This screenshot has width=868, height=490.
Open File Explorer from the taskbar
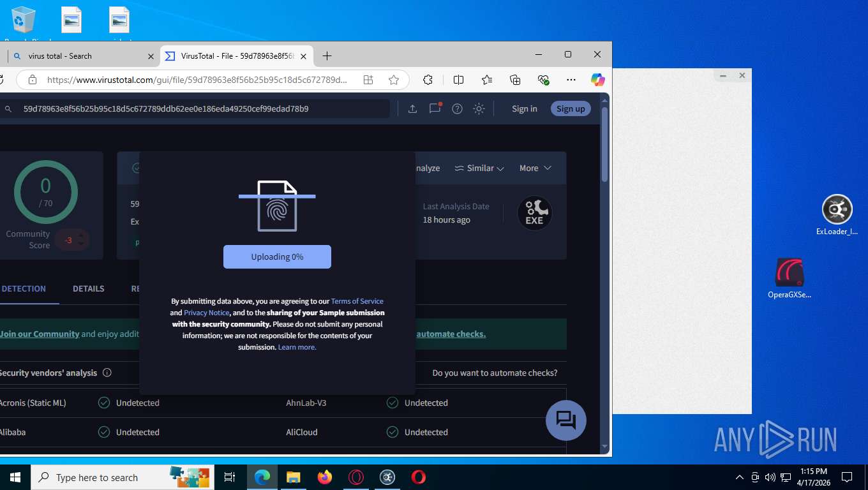pyautogui.click(x=293, y=477)
